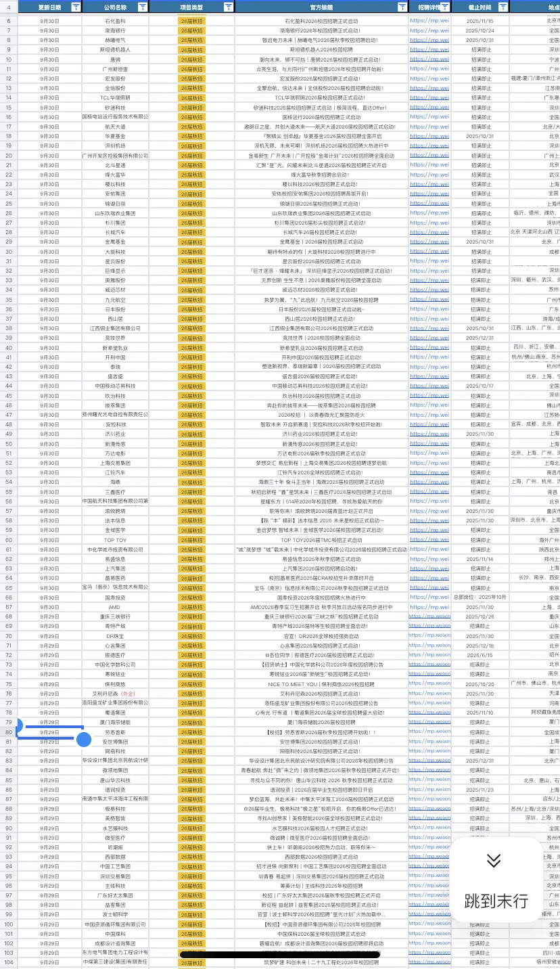The height and width of the screenshot is (969, 560).
Task: Select the 更新日期 column header
Action: point(49,7)
